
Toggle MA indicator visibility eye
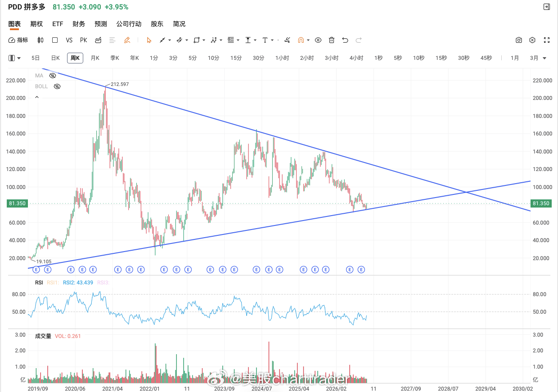pyautogui.click(x=53, y=76)
